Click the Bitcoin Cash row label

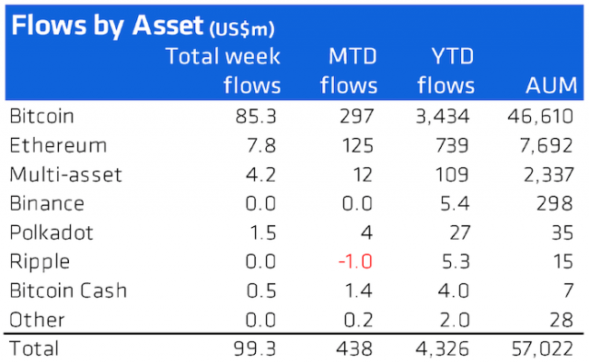(68, 290)
